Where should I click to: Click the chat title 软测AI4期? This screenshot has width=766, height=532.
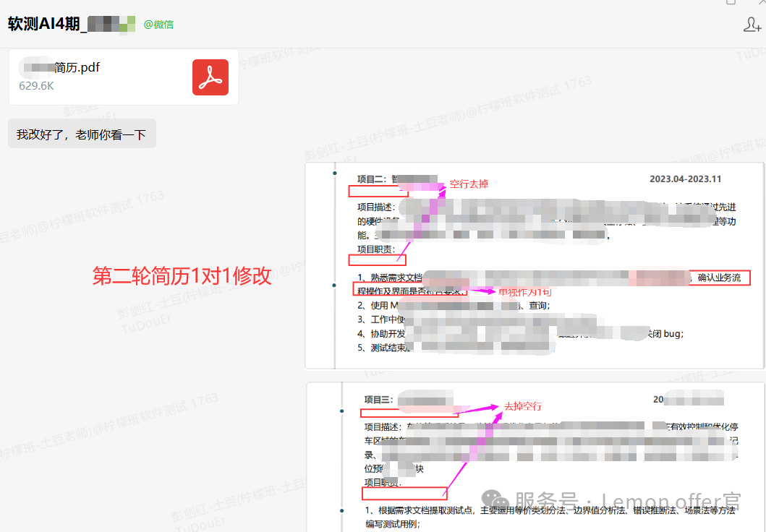(45, 24)
